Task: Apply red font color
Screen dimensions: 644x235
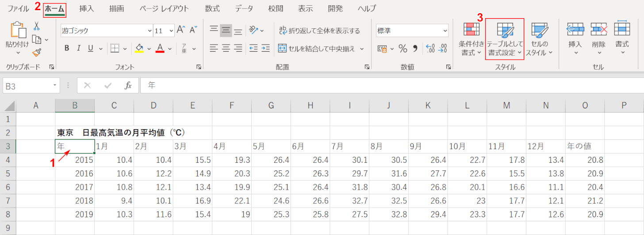Action: pyautogui.click(x=160, y=48)
